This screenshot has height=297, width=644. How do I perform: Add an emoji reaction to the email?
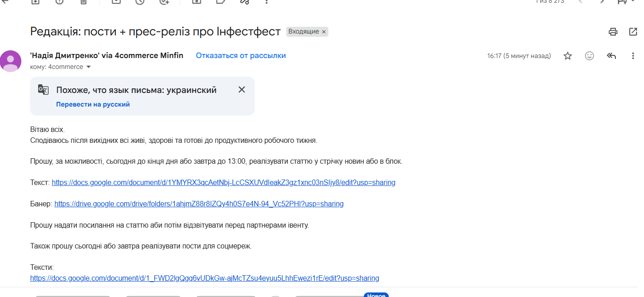coord(590,56)
